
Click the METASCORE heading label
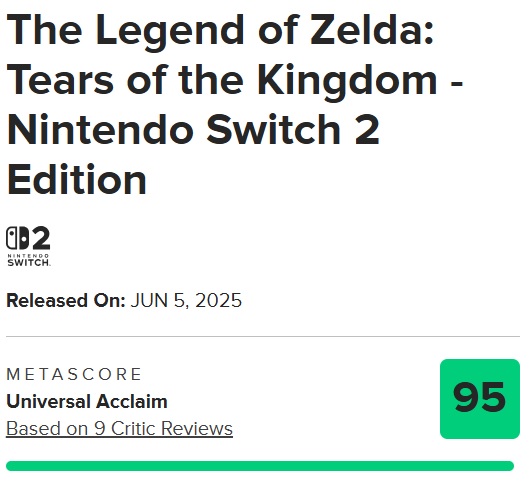pos(74,374)
